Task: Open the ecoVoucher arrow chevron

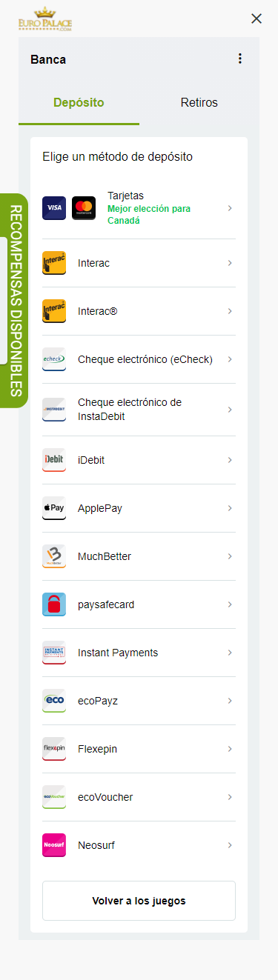Action: pyautogui.click(x=230, y=797)
